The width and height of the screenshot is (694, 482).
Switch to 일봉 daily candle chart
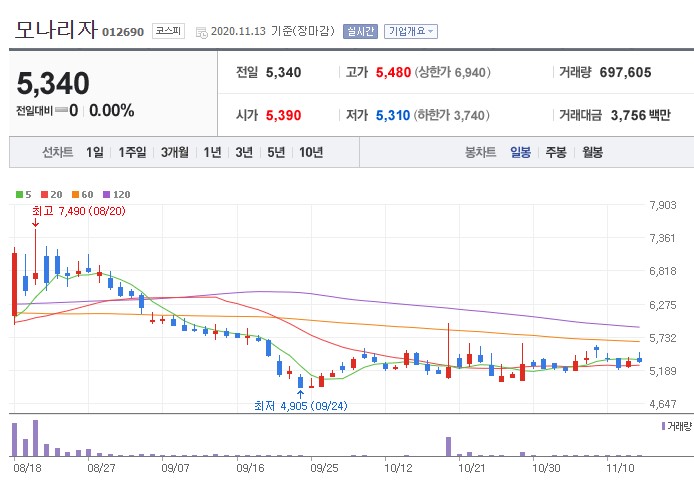(x=520, y=152)
